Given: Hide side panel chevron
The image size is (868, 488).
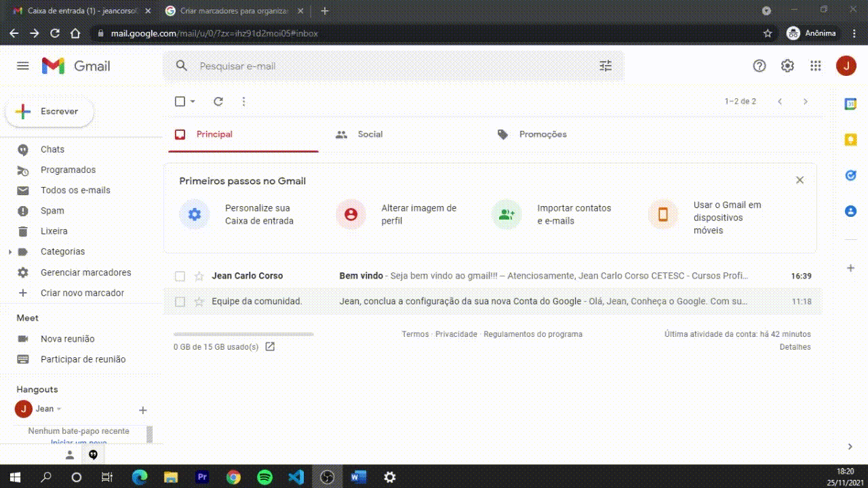Looking at the screenshot, I should [850, 447].
